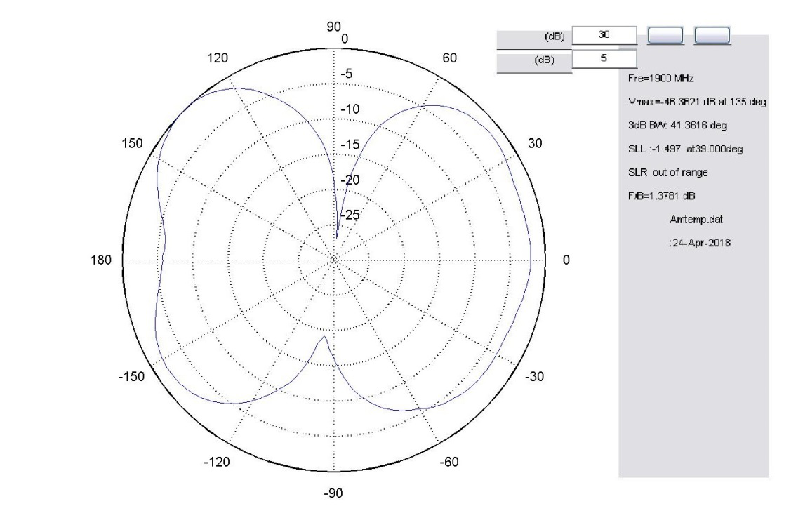
Task: Click the -90 degree label below the plot
Action: (333, 493)
